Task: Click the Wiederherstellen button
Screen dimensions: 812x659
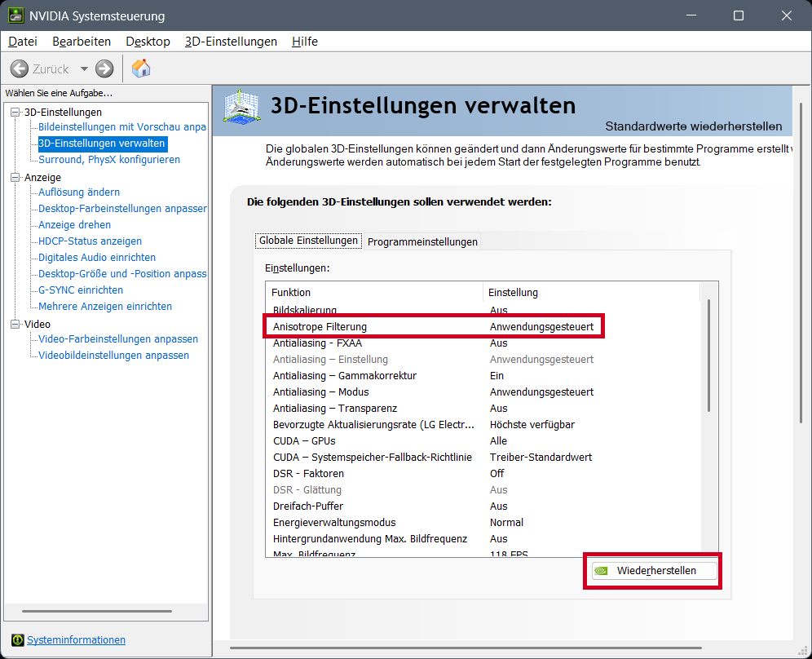Action: pos(655,571)
